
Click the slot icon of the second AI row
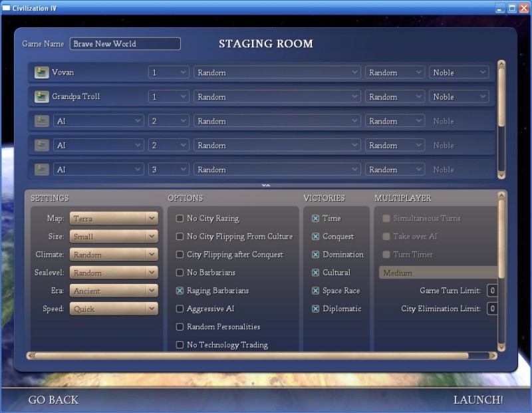click(41, 145)
